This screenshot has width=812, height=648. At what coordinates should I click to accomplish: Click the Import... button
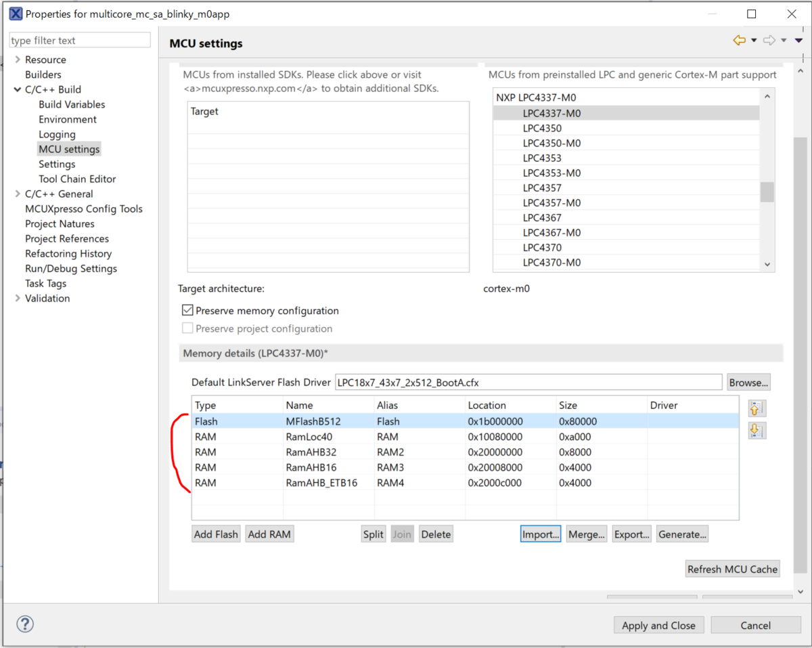pyautogui.click(x=541, y=534)
